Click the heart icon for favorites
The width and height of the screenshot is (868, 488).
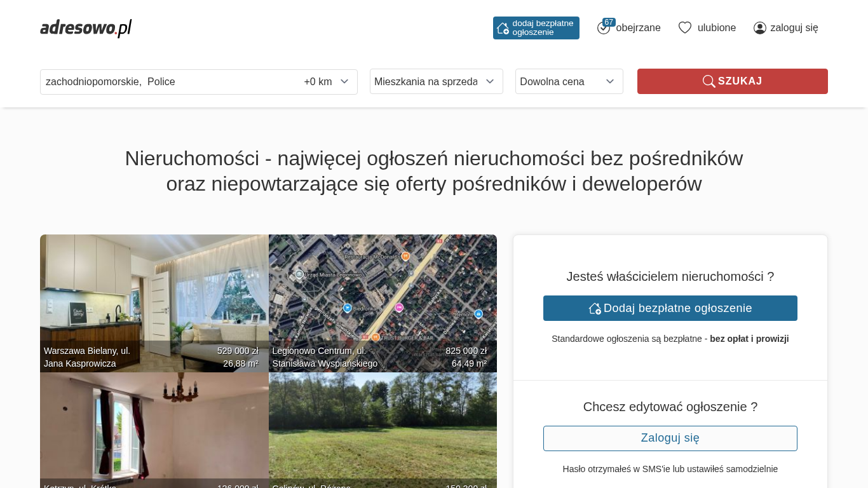click(x=684, y=28)
